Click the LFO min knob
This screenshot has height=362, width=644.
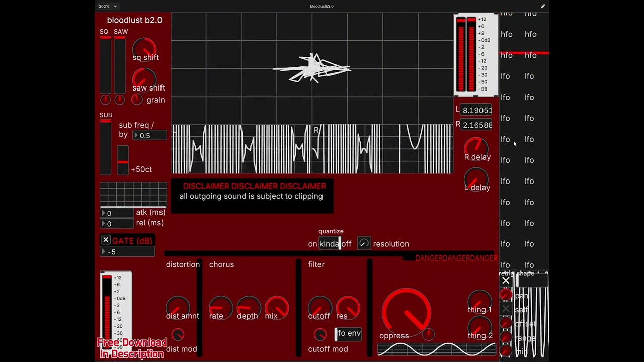tap(506, 351)
